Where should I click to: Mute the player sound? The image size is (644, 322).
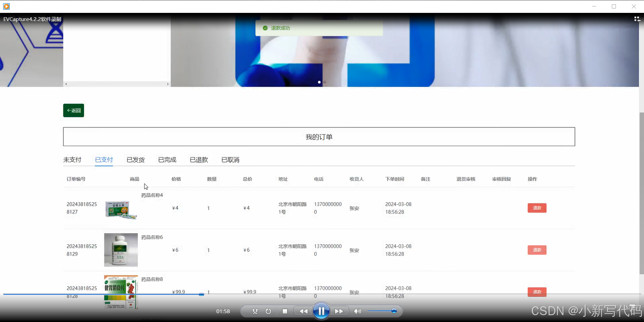358,311
